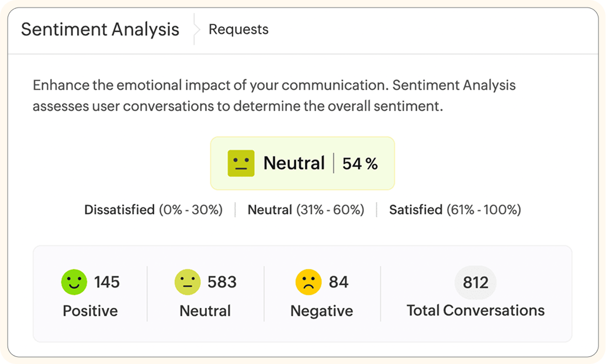This screenshot has width=606, height=364.
Task: Click the Neutral 54 % summary badge
Action: click(x=302, y=163)
